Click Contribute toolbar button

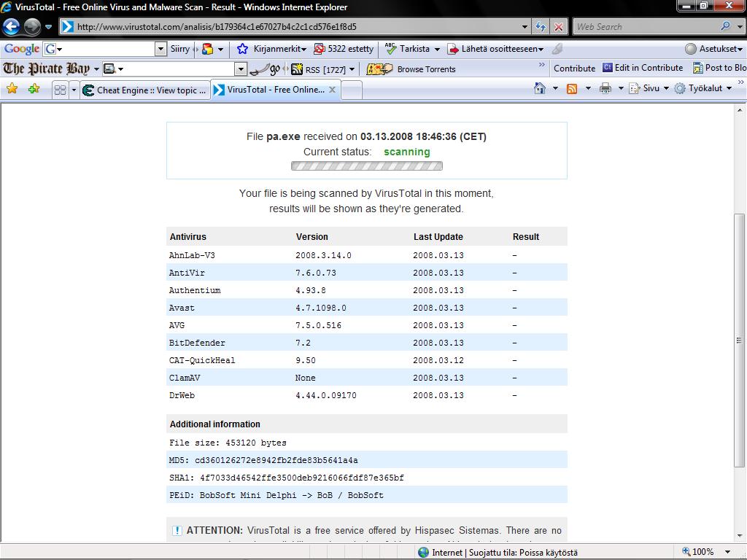tap(574, 68)
